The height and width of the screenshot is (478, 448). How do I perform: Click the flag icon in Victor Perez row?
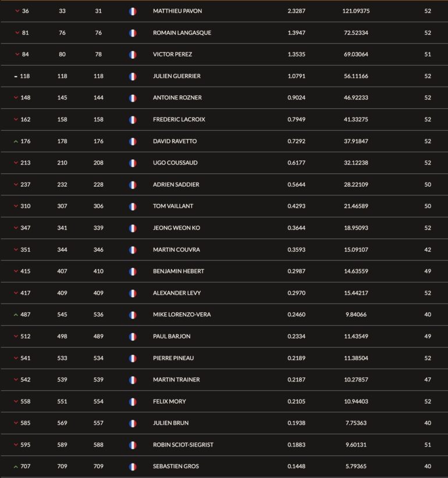[133, 55]
